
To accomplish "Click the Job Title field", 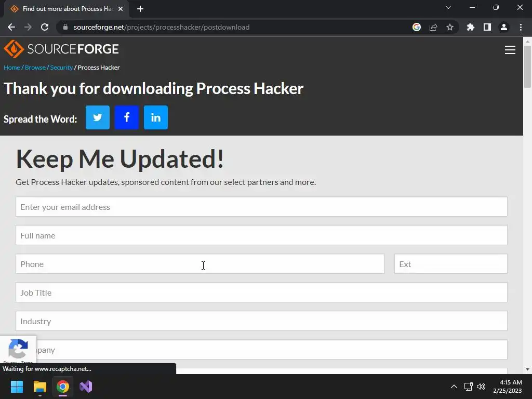I will [x=261, y=292].
